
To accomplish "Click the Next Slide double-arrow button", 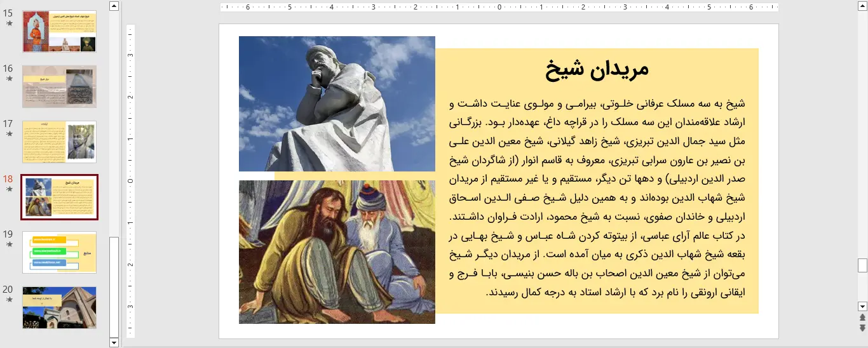I will pyautogui.click(x=862, y=328).
